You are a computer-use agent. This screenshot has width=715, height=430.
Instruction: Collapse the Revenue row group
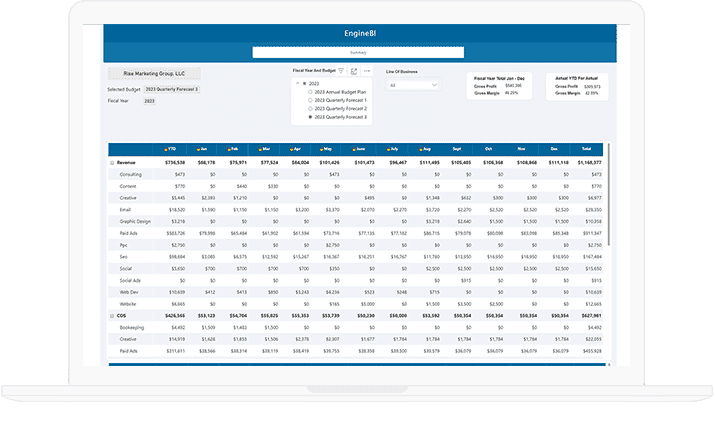point(111,161)
